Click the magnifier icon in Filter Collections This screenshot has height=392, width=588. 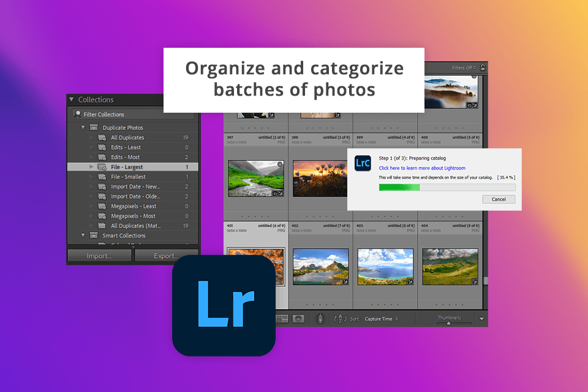coord(77,114)
